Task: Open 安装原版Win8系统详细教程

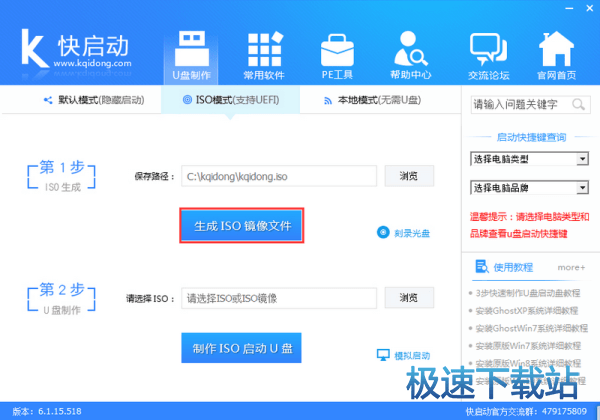Action: [528, 363]
